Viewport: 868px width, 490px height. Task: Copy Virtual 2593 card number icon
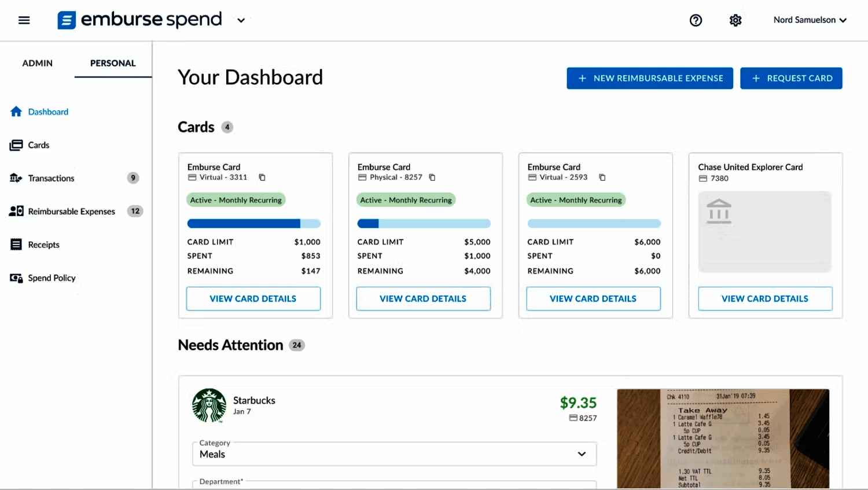point(602,177)
